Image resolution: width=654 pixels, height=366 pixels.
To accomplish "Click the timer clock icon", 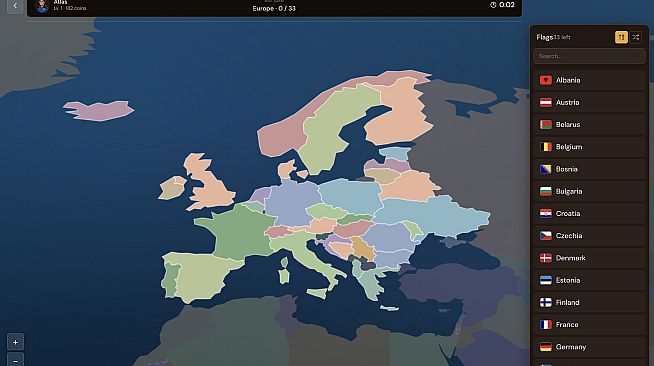I will (493, 5).
